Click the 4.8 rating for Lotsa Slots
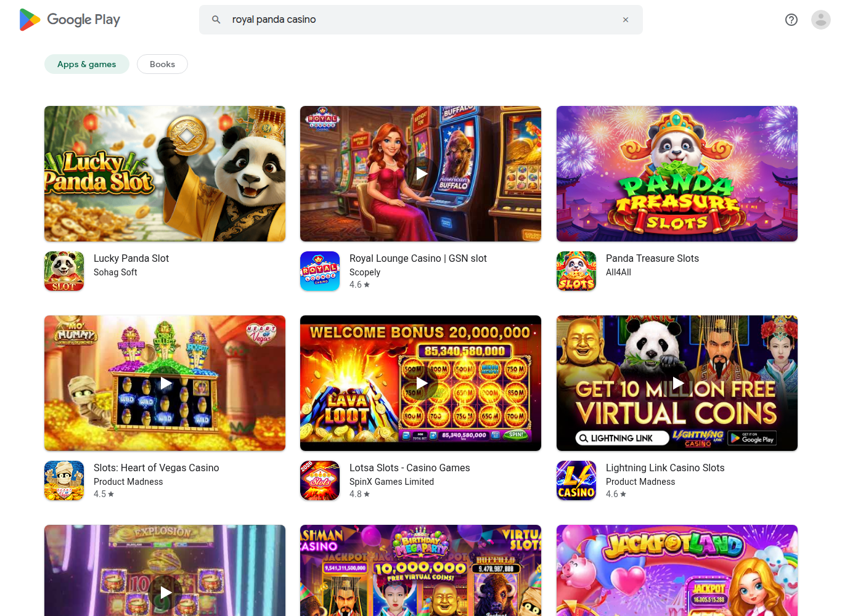This screenshot has height=616, width=842. tap(359, 494)
